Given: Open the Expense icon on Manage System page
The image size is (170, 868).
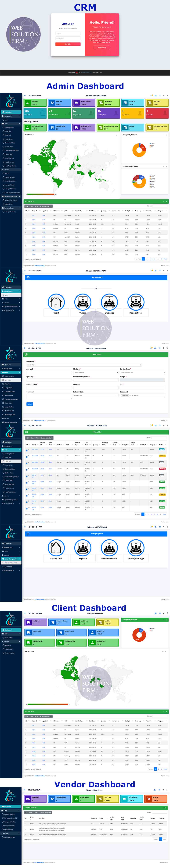Looking at the screenshot, I should click(x=83, y=548).
